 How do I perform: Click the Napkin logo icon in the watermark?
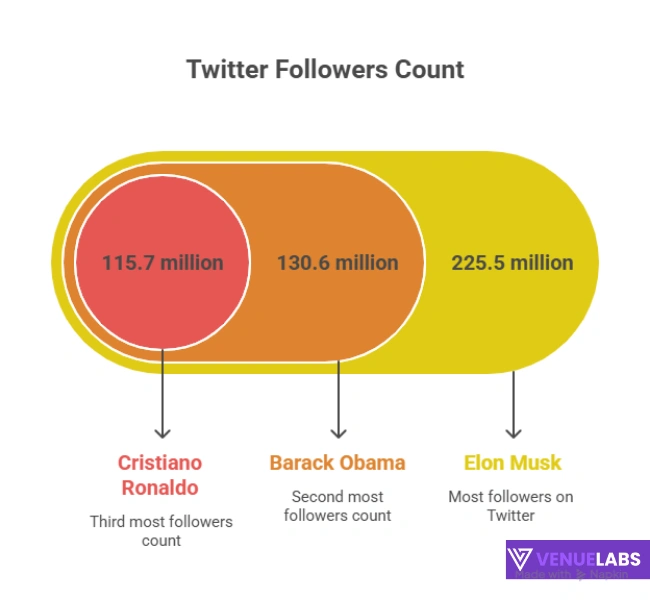click(x=580, y=575)
